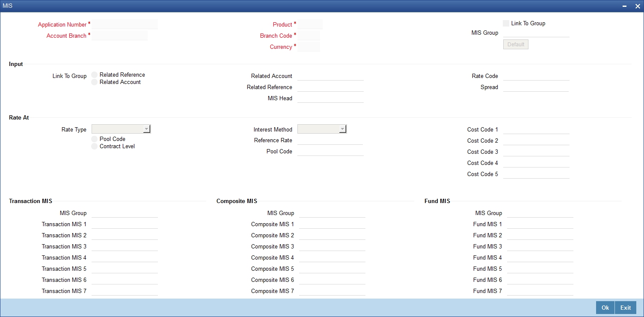Click the Cost Code 3 field
The height and width of the screenshot is (317, 644).
536,152
